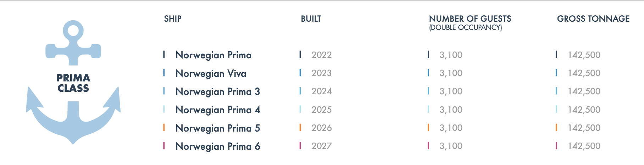Click the build year 2027
This screenshot has width=644, height=165.
point(322,146)
